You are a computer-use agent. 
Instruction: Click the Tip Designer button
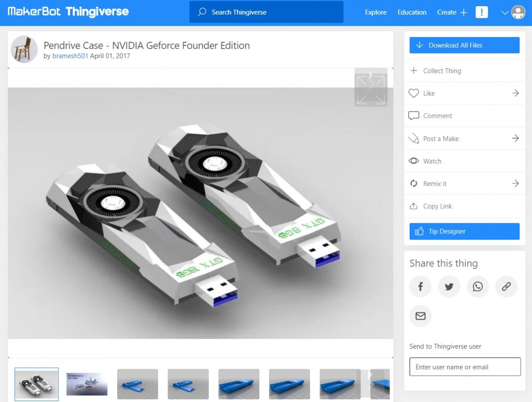tap(464, 232)
